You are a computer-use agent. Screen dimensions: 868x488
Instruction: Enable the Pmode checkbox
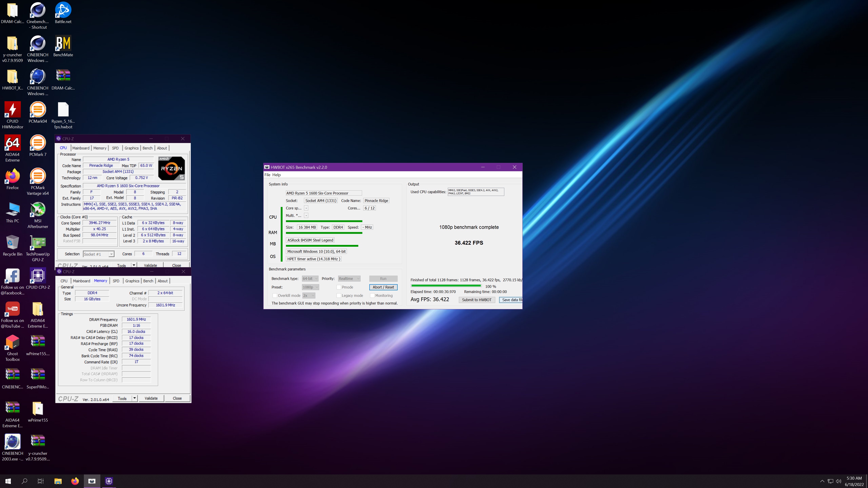coord(339,287)
